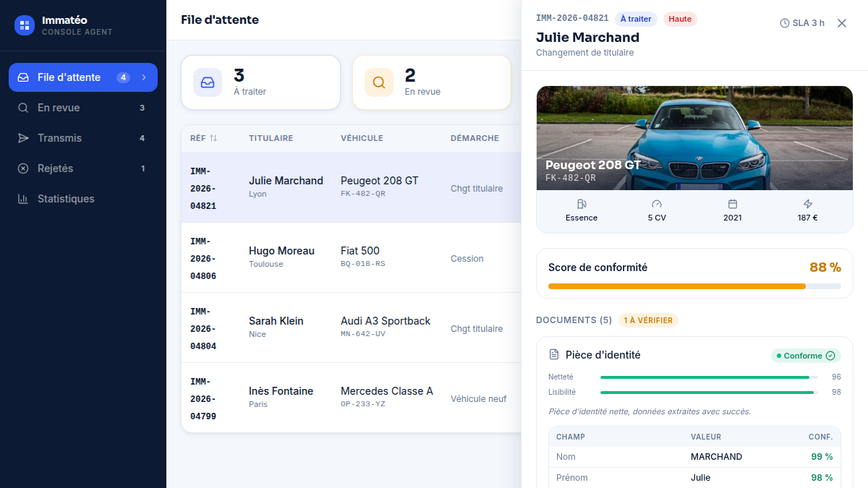Click reference IMM-2026-04804
The image size is (868, 488).
[203, 329]
